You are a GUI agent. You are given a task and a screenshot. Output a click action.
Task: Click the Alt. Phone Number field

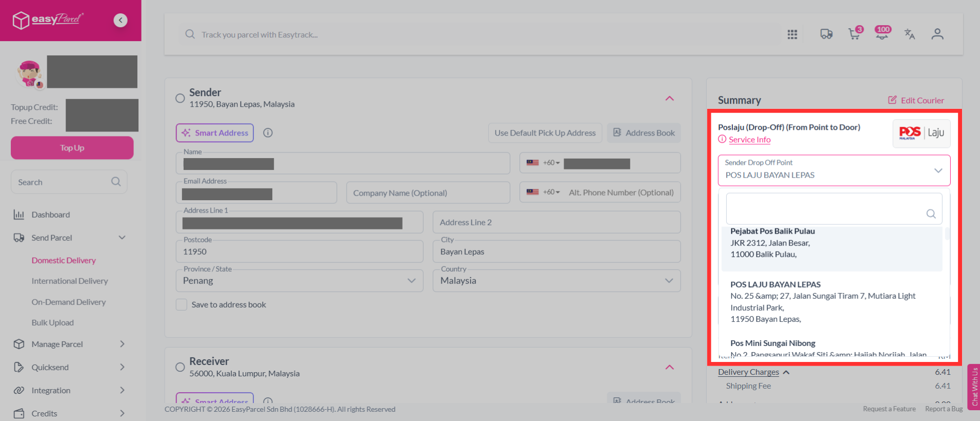(x=621, y=193)
